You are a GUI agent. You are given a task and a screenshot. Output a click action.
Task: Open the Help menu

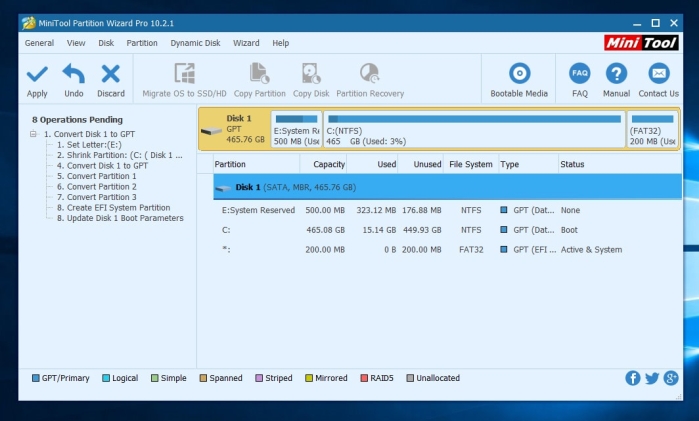[x=280, y=43]
